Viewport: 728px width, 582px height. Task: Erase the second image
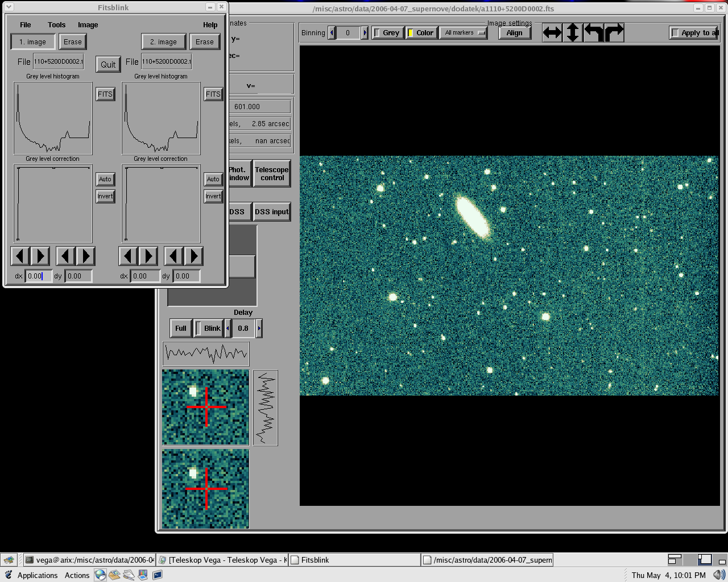click(205, 42)
